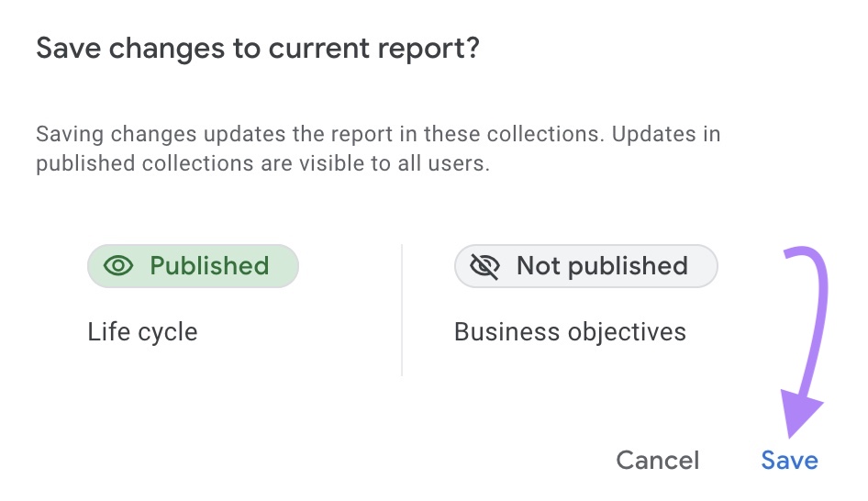Image resolution: width=868 pixels, height=501 pixels.
Task: Click the word "Updates" in the description
Action: coord(655,134)
